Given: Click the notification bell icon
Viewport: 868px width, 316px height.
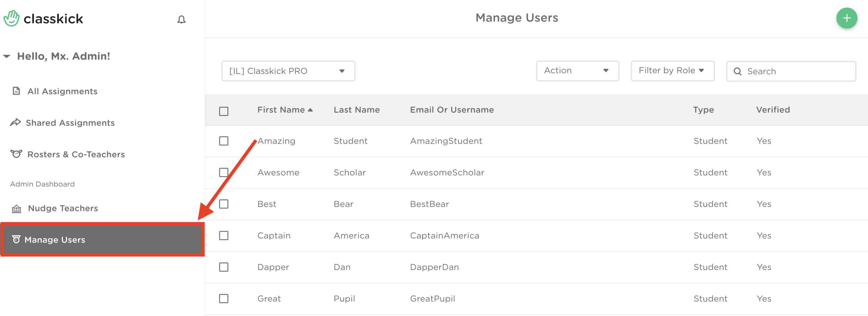Looking at the screenshot, I should (181, 19).
